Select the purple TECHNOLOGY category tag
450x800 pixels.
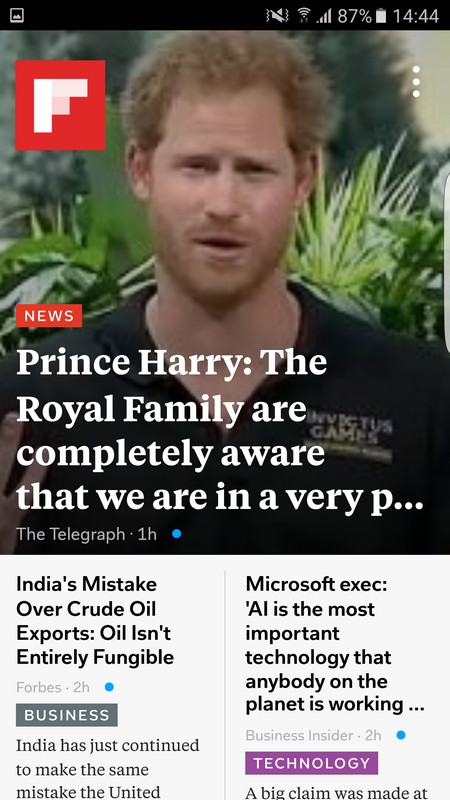coord(312,763)
